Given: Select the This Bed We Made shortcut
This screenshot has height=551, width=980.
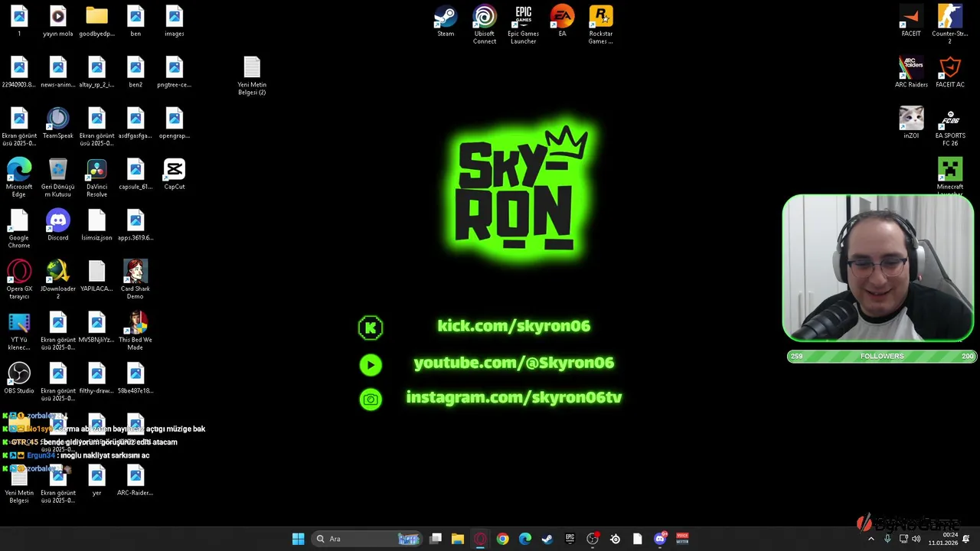Looking at the screenshot, I should pyautogui.click(x=136, y=331).
